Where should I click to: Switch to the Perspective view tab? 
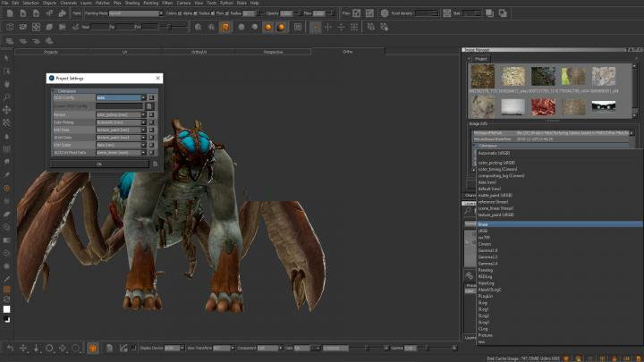coord(273,52)
